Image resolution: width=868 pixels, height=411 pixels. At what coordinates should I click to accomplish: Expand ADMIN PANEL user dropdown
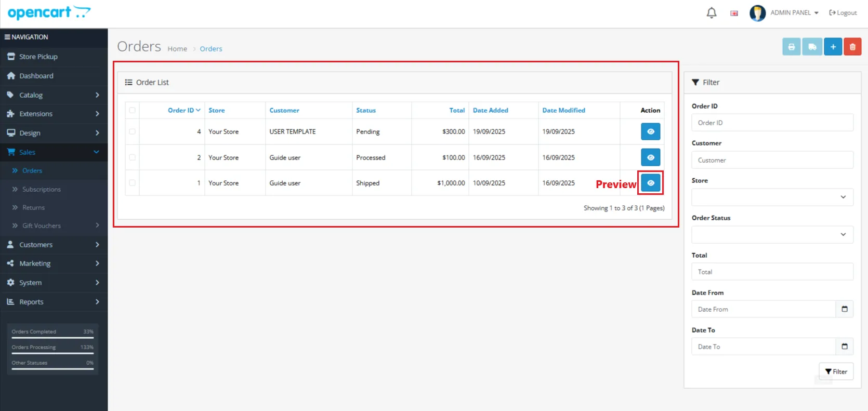click(794, 13)
